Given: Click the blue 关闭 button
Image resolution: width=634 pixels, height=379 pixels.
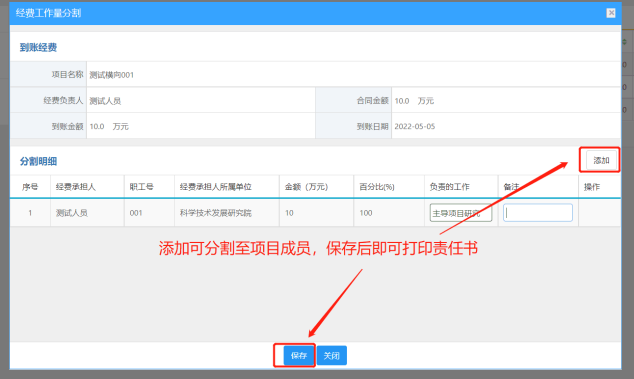Looking at the screenshot, I should click(x=332, y=356).
